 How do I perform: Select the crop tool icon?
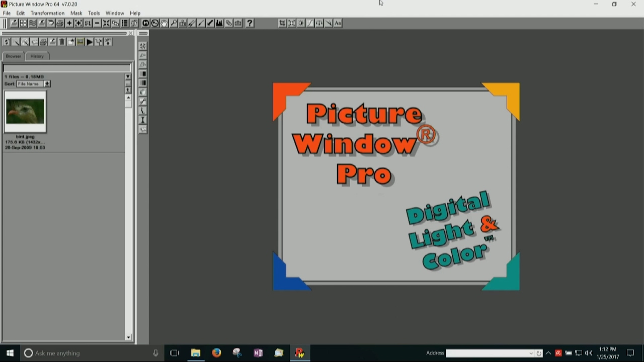(282, 23)
